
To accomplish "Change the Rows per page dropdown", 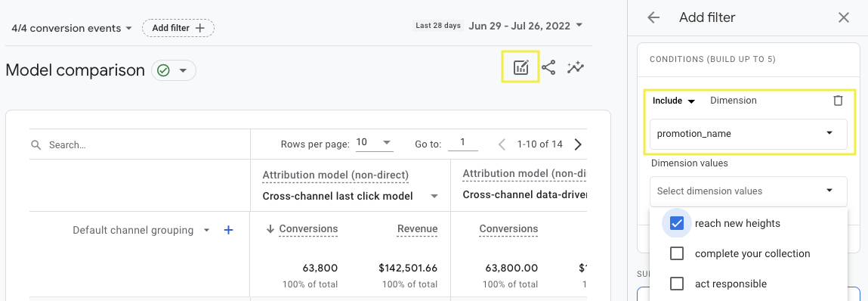I will coord(374,143).
